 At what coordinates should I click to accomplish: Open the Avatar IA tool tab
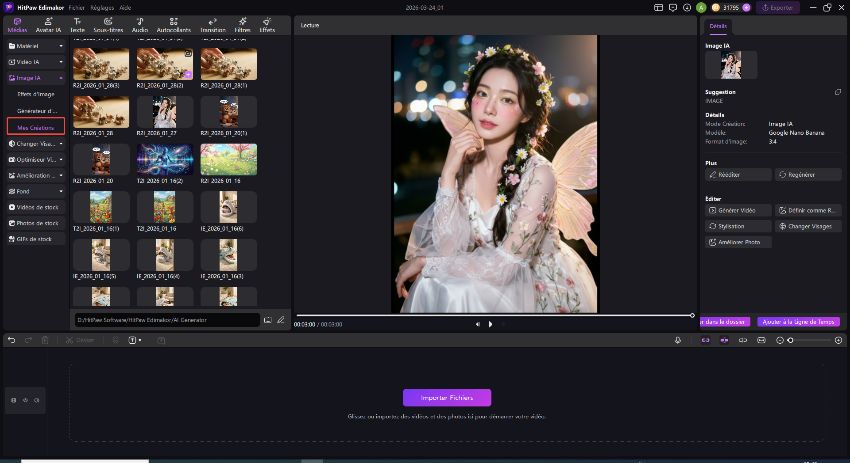pos(49,26)
